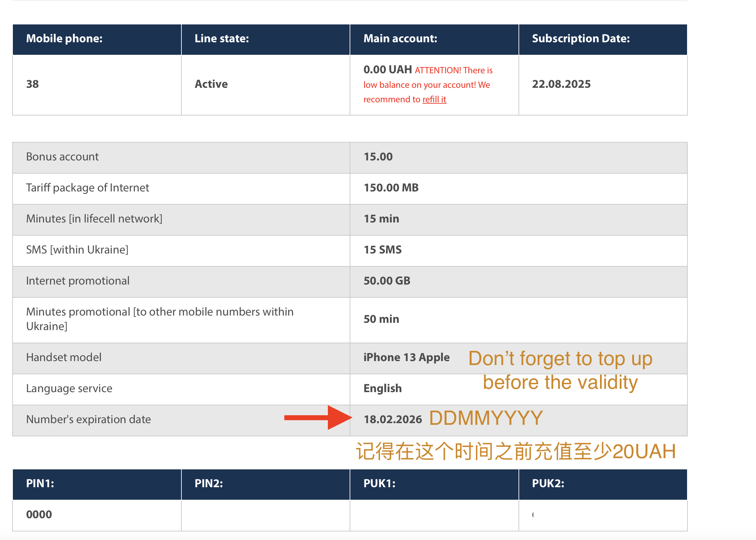Click the 'Main account:' column header

tap(400, 39)
